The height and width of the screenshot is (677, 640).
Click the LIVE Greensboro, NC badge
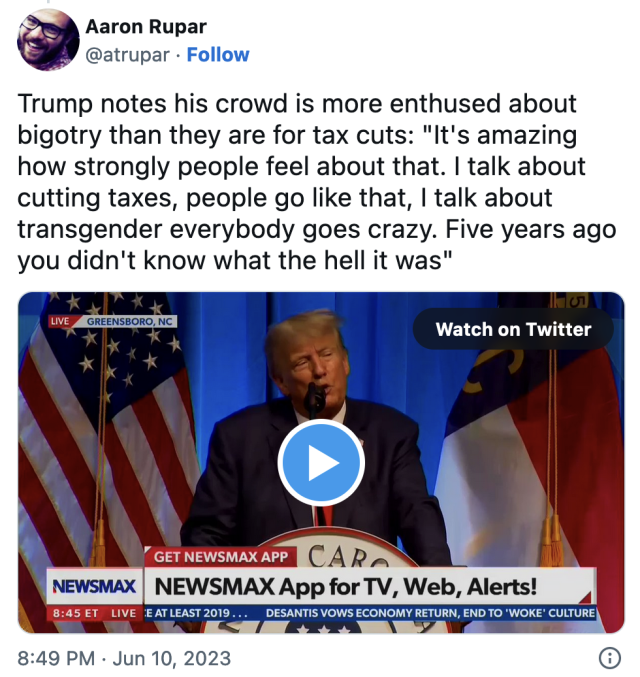click(113, 321)
